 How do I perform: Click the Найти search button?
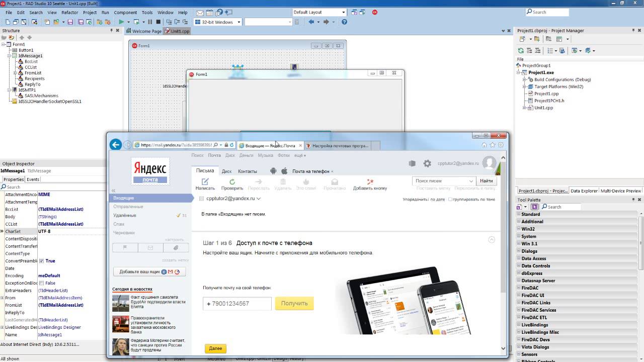[x=487, y=181]
